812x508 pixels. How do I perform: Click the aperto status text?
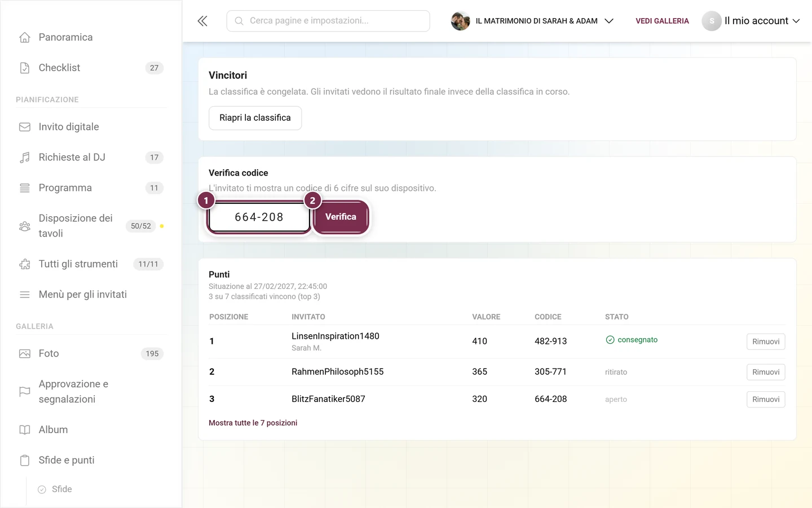coord(616,399)
